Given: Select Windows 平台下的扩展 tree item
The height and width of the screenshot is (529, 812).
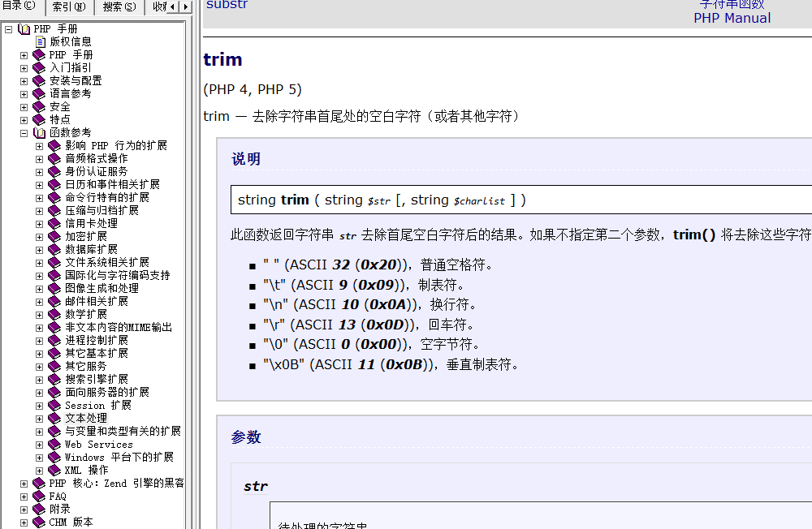Looking at the screenshot, I should tap(119, 458).
